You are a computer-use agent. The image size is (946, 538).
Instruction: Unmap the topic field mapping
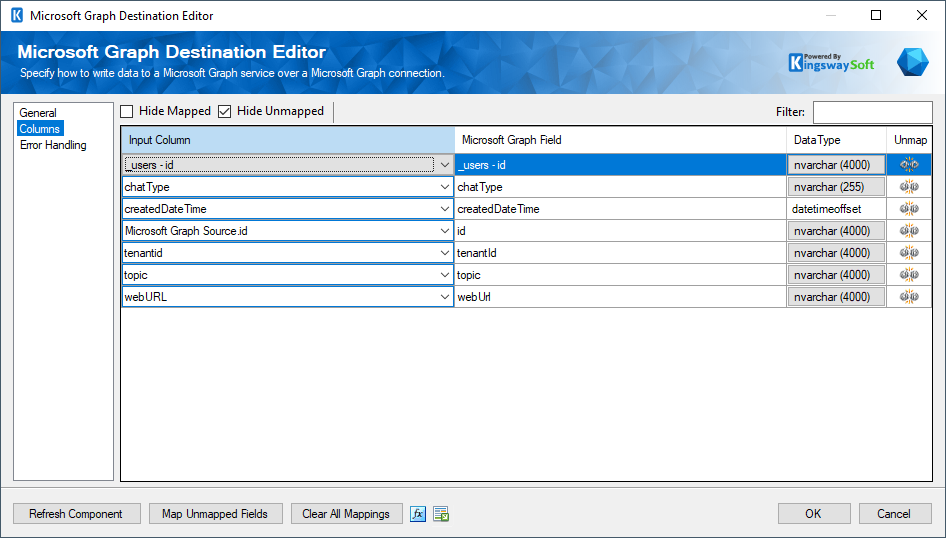[x=909, y=275]
